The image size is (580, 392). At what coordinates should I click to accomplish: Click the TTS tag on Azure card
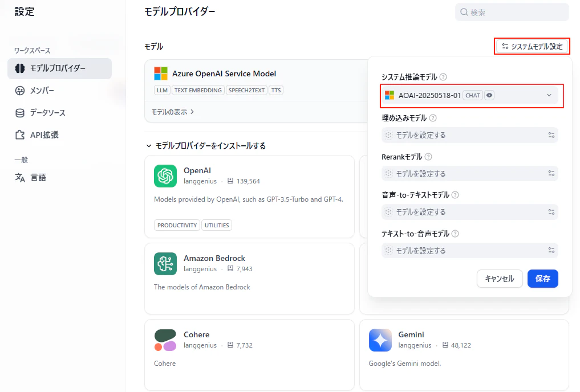(x=276, y=90)
